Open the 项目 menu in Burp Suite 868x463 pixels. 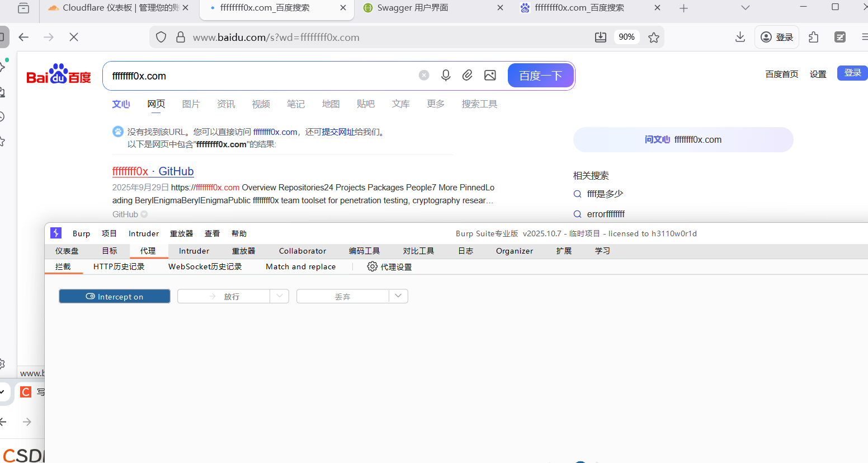tap(109, 233)
